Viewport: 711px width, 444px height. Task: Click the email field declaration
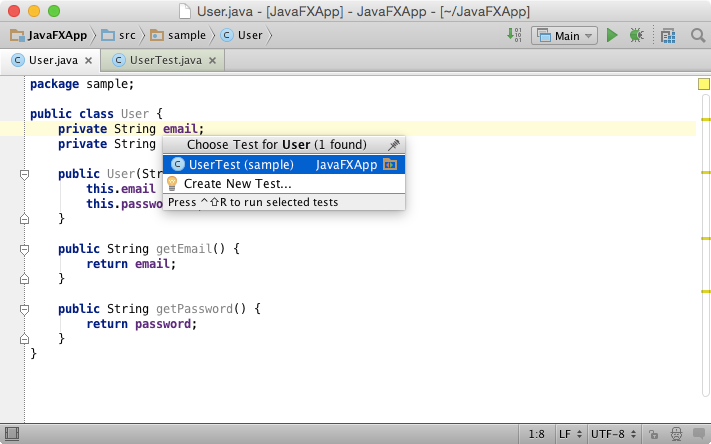[x=180, y=129]
